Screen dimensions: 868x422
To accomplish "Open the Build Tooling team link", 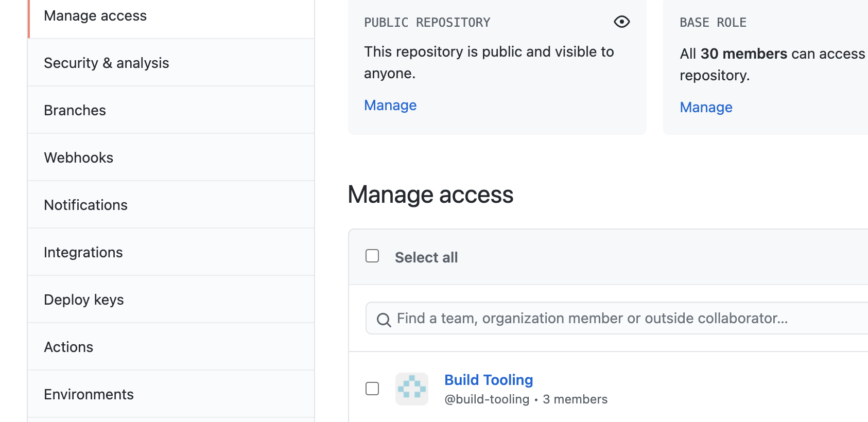I will coord(489,380).
